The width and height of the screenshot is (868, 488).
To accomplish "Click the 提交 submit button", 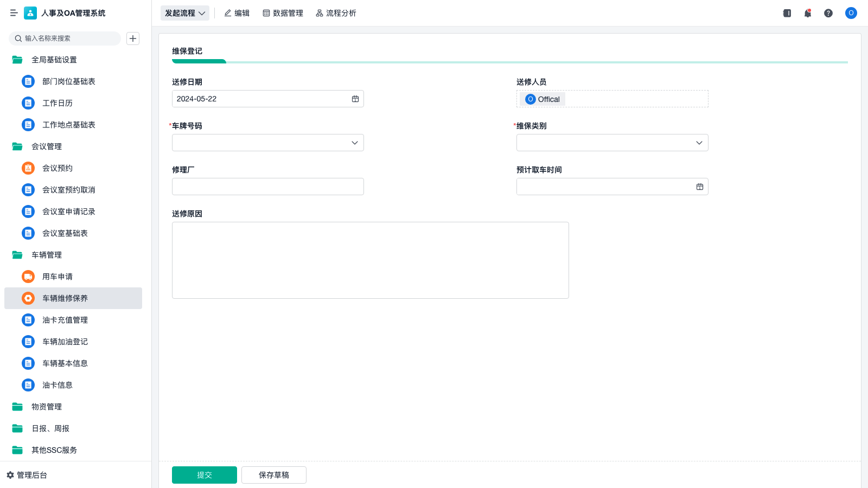I will [x=205, y=475].
